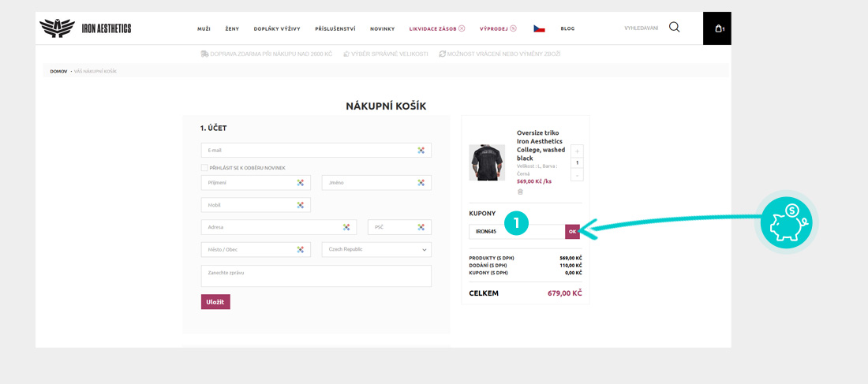Open the search magnifier icon
Screen dimensions: 868x384
pos(674,28)
